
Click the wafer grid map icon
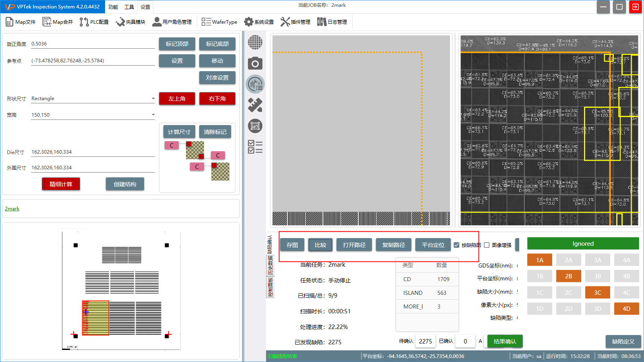pos(255,42)
